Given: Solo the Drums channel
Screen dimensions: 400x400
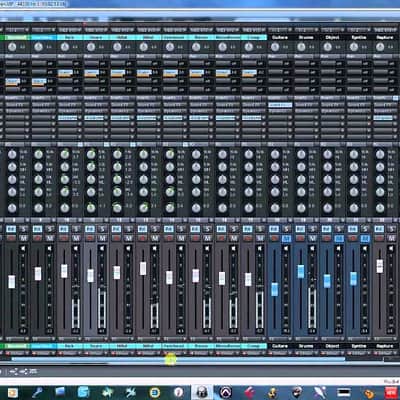Looking at the screenshot, I should [x=313, y=229].
